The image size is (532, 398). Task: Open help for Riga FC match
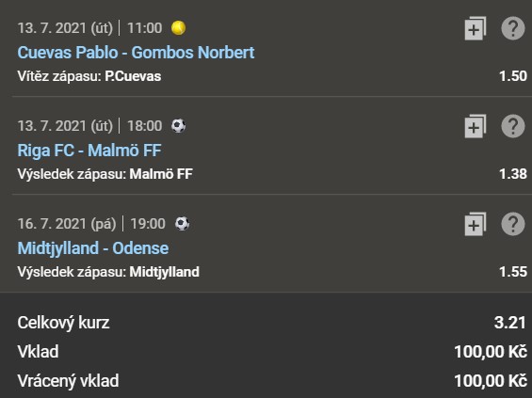(513, 126)
